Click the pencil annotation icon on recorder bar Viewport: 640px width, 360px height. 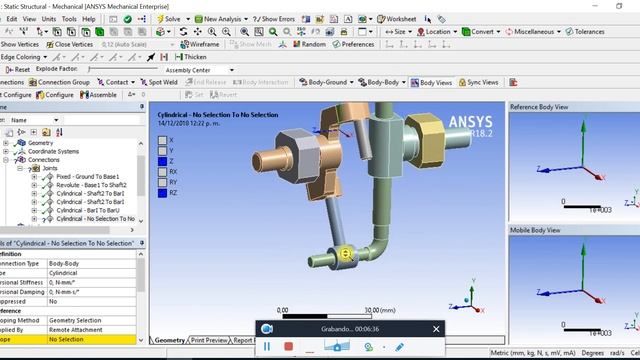pos(400,347)
